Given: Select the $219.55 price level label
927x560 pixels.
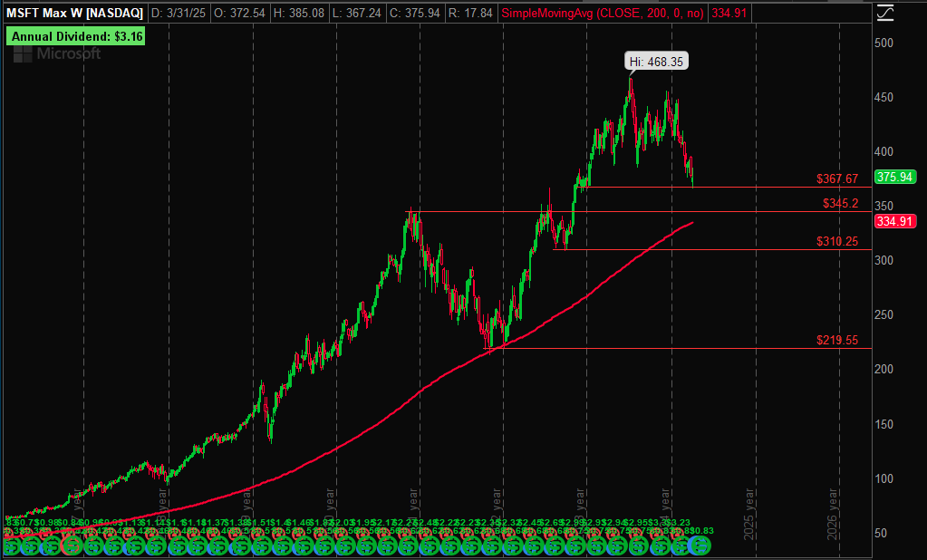Looking at the screenshot, I should [x=836, y=340].
